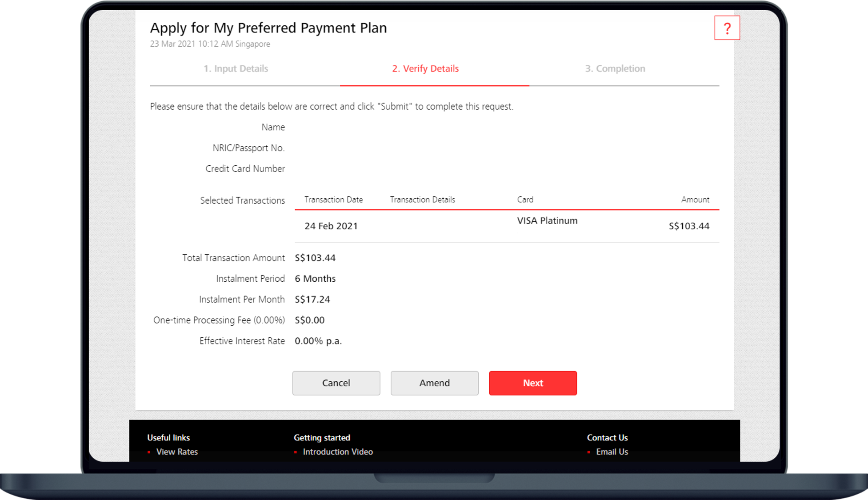This screenshot has height=500, width=868.
Task: Click the 6 Months instalment period value
Action: coord(315,279)
